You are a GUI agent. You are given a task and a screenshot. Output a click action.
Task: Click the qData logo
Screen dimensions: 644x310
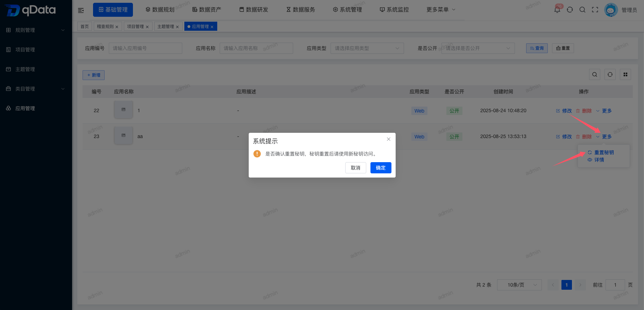(31, 10)
